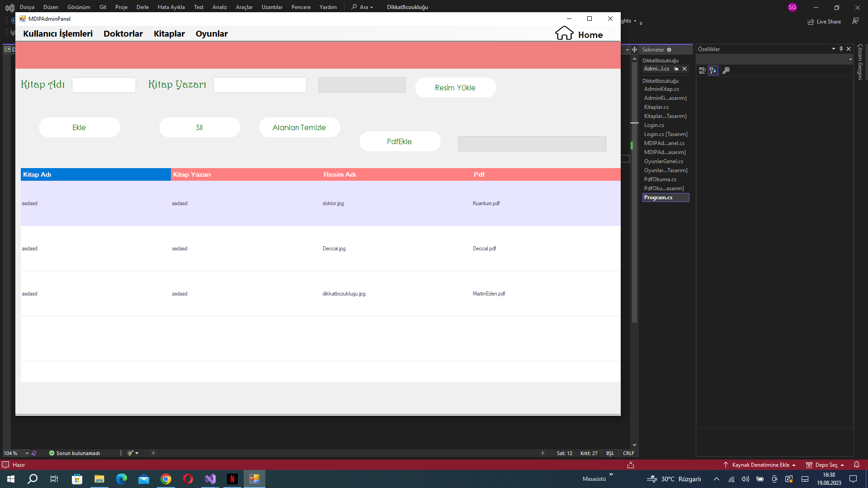Open the SG account avatar
868x488 pixels.
793,7
